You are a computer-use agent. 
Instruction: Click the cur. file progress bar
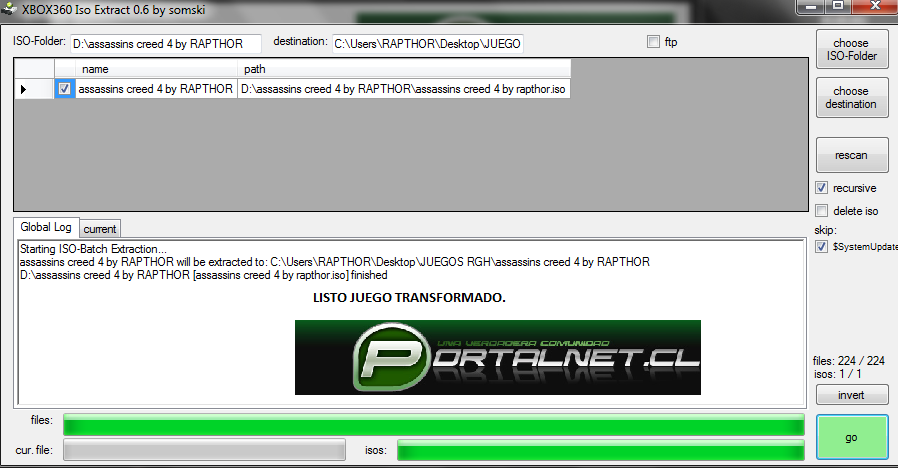(204, 450)
